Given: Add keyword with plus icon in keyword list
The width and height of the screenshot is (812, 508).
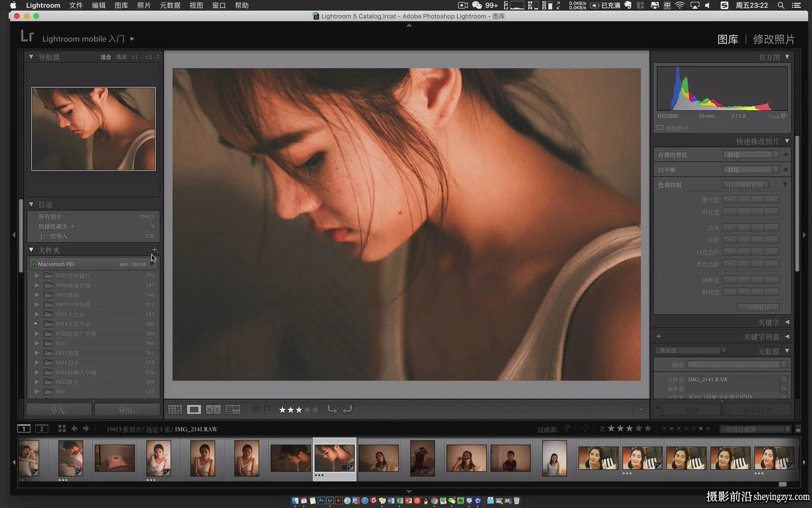Looking at the screenshot, I should (659, 336).
